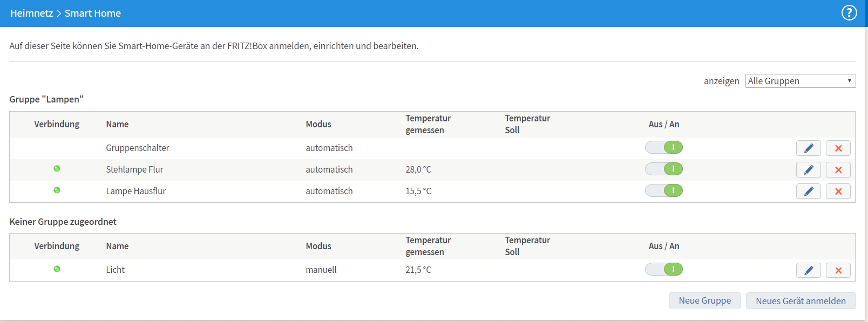Viewport: 868px width, 322px height.
Task: Edit the Licht device with pencil icon
Action: 808,270
